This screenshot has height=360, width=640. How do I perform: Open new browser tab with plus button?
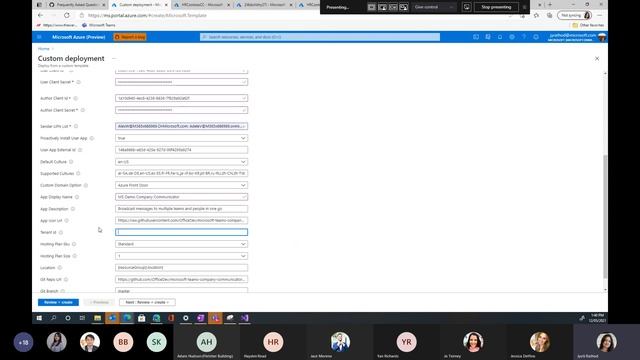(x=550, y=4)
